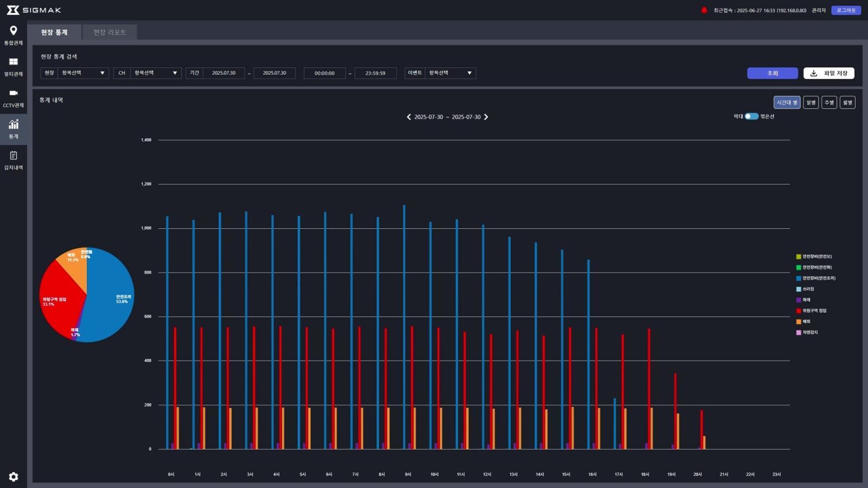Open the CCTV관제 camera icon
This screenshot has height=488, width=868.
click(14, 93)
